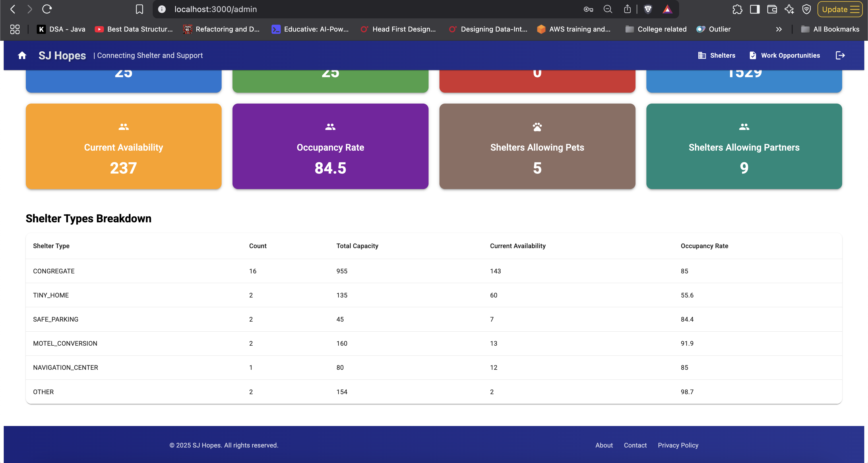The height and width of the screenshot is (463, 868).
Task: Click the localhost:3000/admin address field
Action: [216, 9]
